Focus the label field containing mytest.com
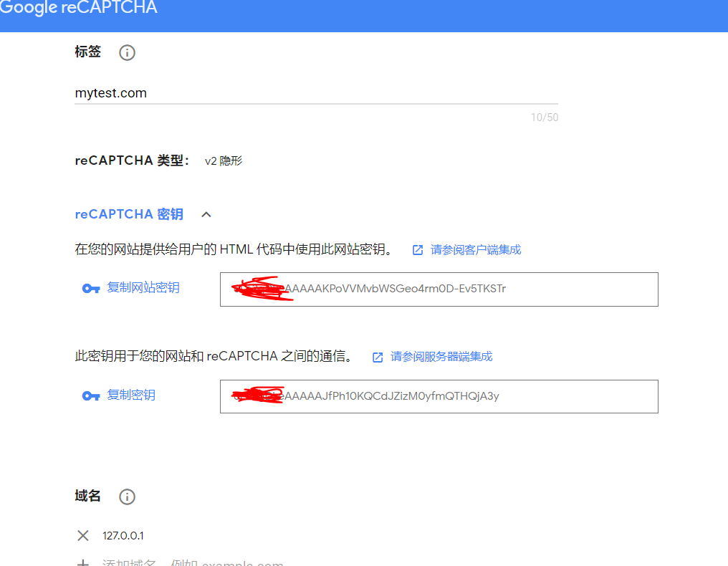The width and height of the screenshot is (728, 566). 316,93
